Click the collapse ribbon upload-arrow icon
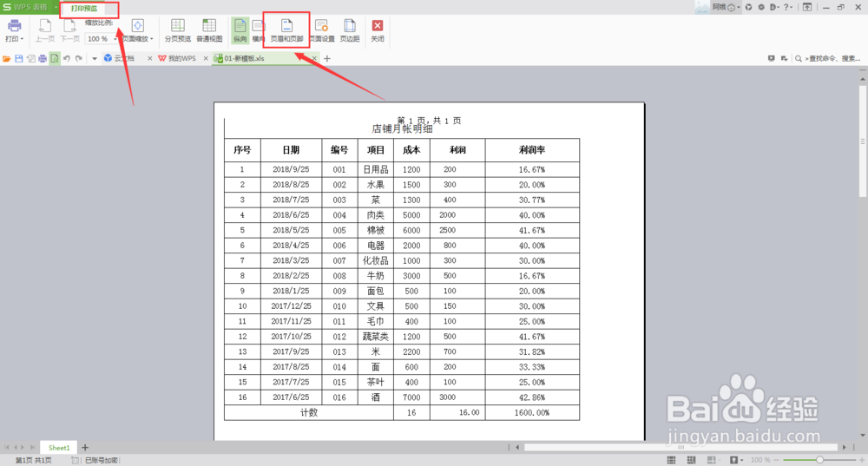Viewport: 868px width, 466px height. [807, 7]
